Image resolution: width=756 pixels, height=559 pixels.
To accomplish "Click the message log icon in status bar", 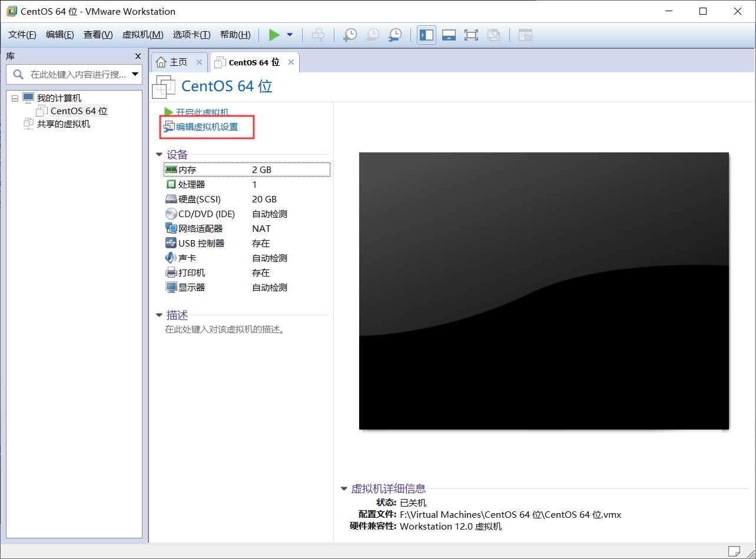I will [x=734, y=551].
